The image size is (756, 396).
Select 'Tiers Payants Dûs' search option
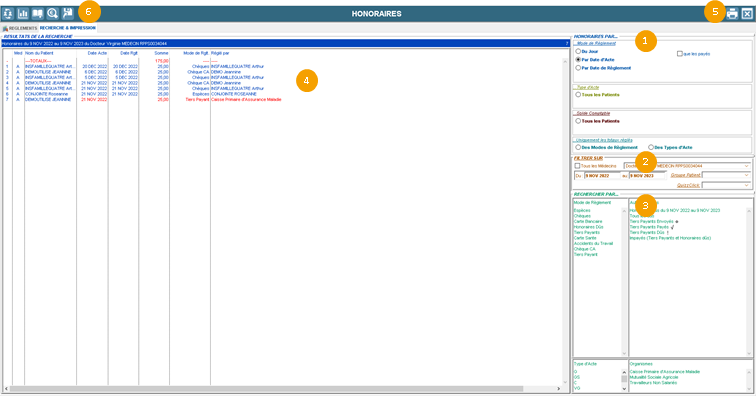647,232
